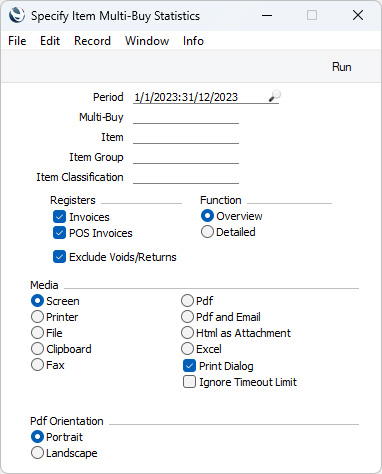Screen dimensions: 382x474
Task: Click the Period field magnifier lookup icon
Action: pos(274,96)
